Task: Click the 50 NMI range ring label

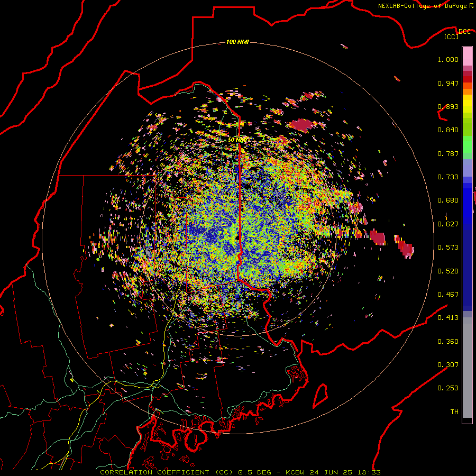Action: pos(237,140)
